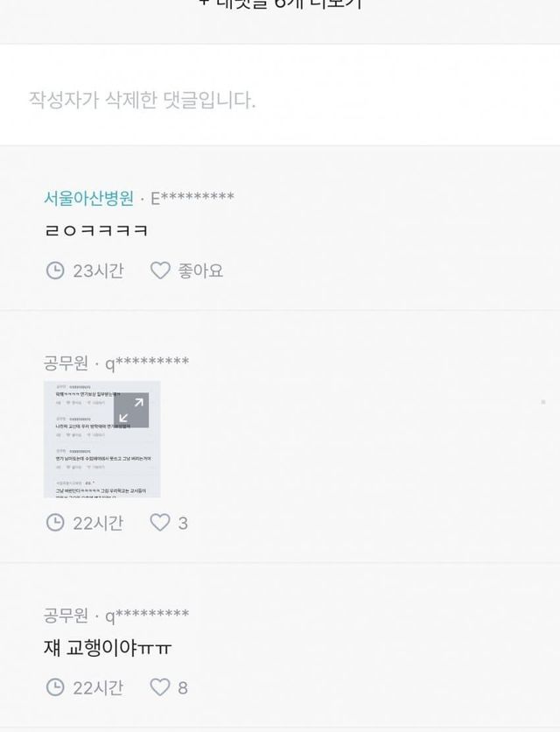Tap the 좋아요 label
The width and height of the screenshot is (560, 732).
tap(200, 271)
